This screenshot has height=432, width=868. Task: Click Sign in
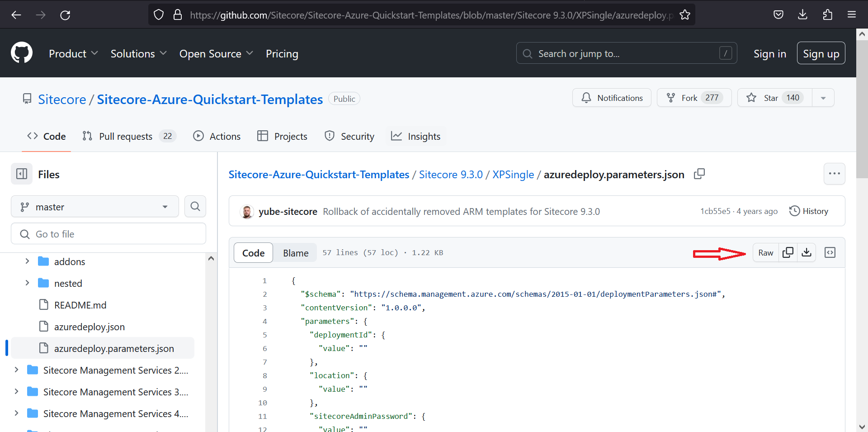pos(770,53)
